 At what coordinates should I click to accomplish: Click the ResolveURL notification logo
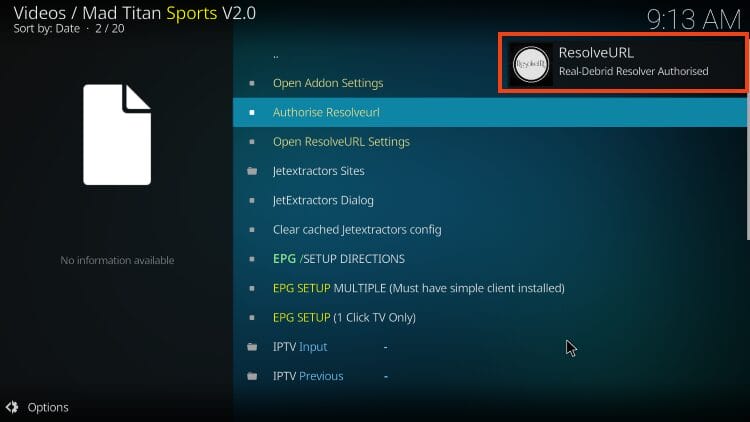(x=530, y=64)
